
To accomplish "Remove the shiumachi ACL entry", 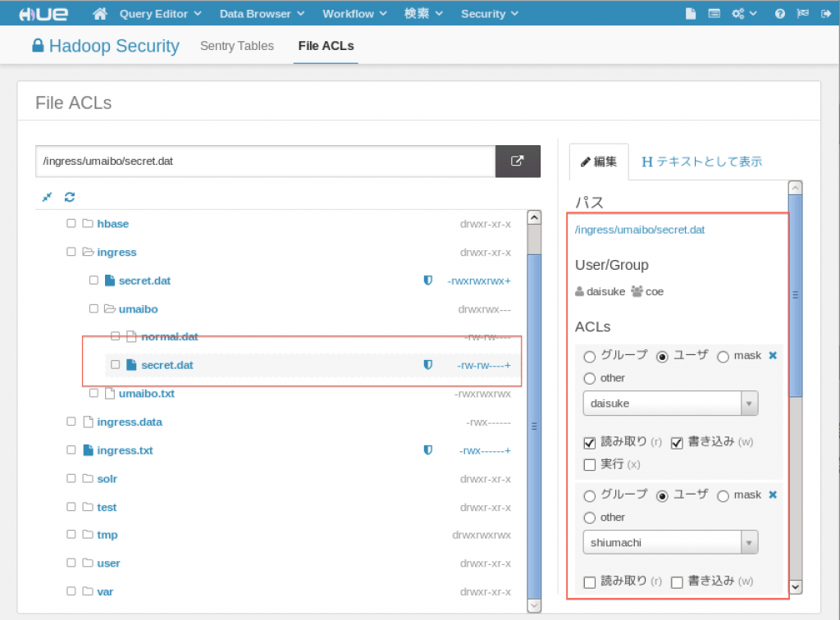I will pyautogui.click(x=773, y=495).
